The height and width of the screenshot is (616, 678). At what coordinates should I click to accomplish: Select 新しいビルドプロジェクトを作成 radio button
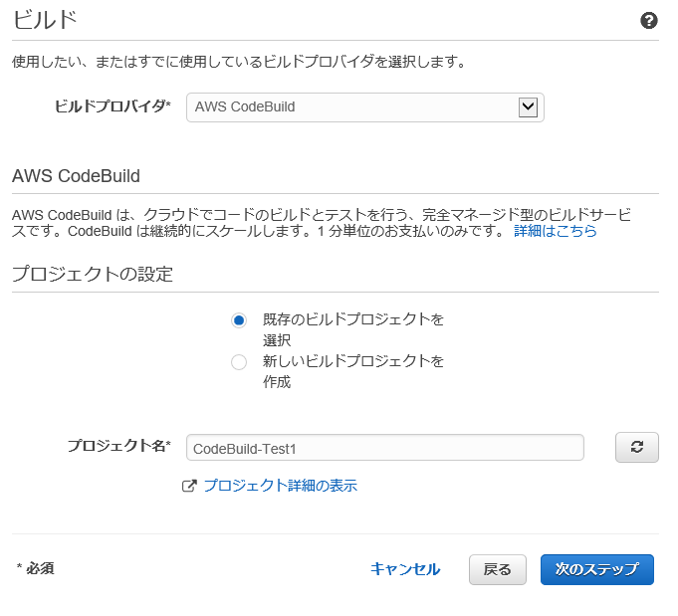[239, 362]
